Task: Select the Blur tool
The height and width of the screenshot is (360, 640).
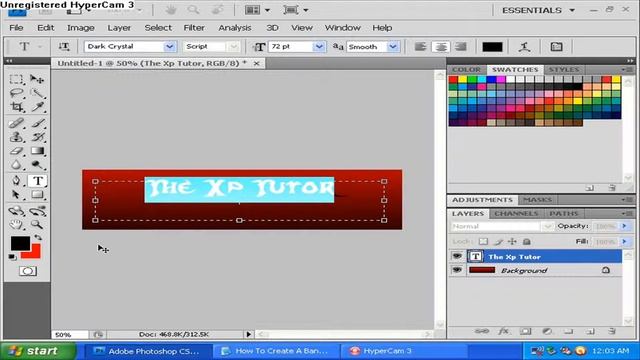Action: 16,165
